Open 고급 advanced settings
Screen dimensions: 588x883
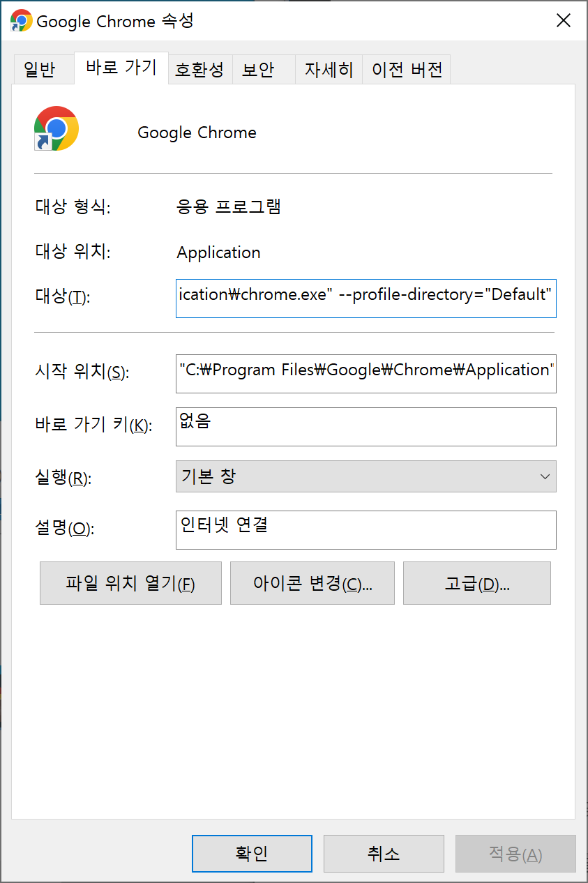[477, 583]
